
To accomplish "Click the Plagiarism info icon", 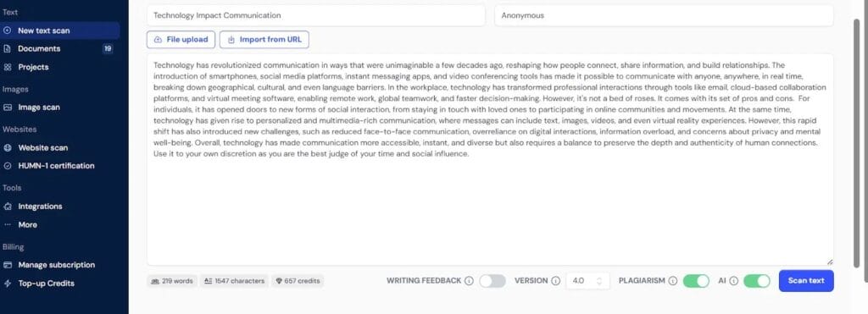I will pyautogui.click(x=672, y=281).
